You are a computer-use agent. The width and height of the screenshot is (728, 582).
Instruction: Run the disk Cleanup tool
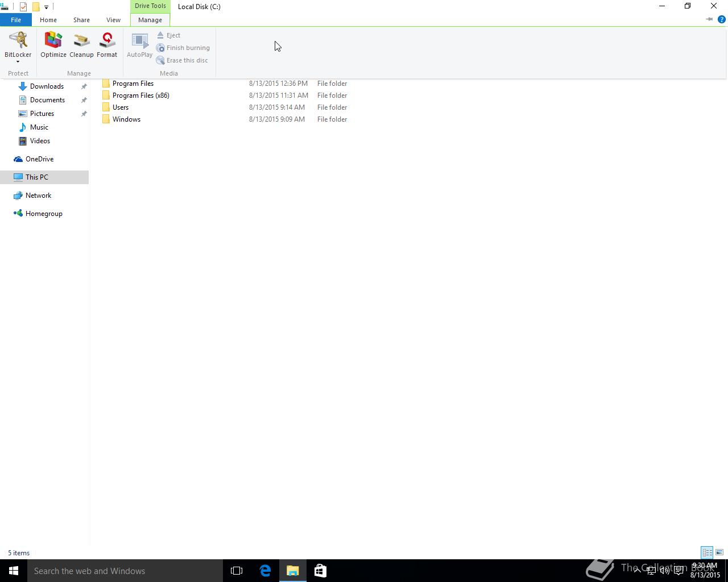tap(81, 45)
